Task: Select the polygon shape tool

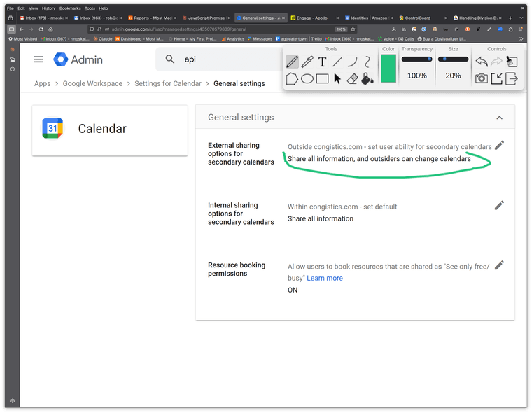Action: pyautogui.click(x=292, y=79)
